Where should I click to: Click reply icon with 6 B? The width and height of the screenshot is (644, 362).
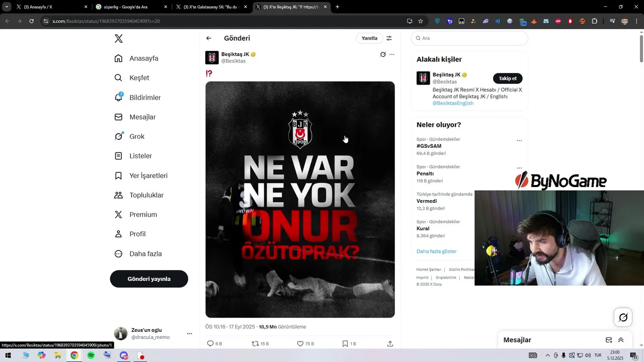[210, 343]
